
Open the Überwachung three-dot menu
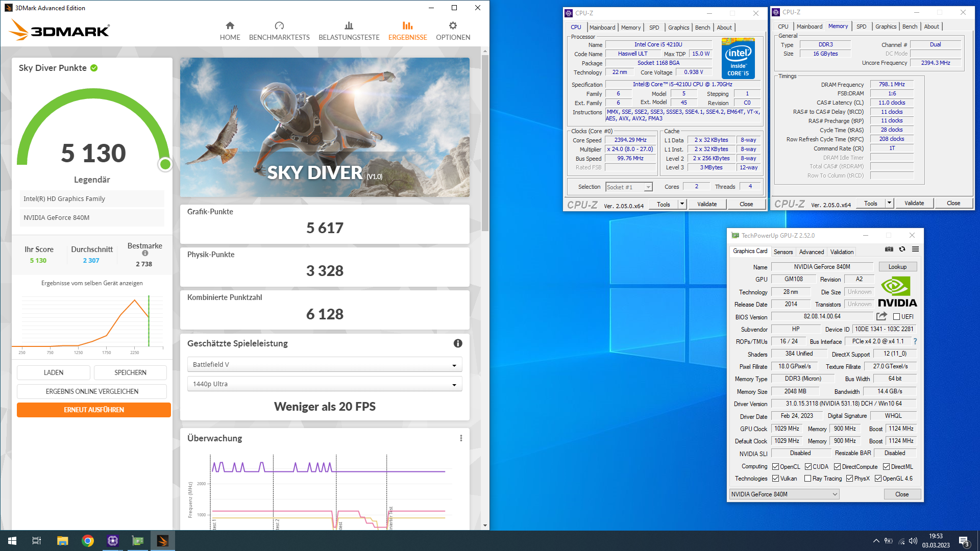pos(461,438)
